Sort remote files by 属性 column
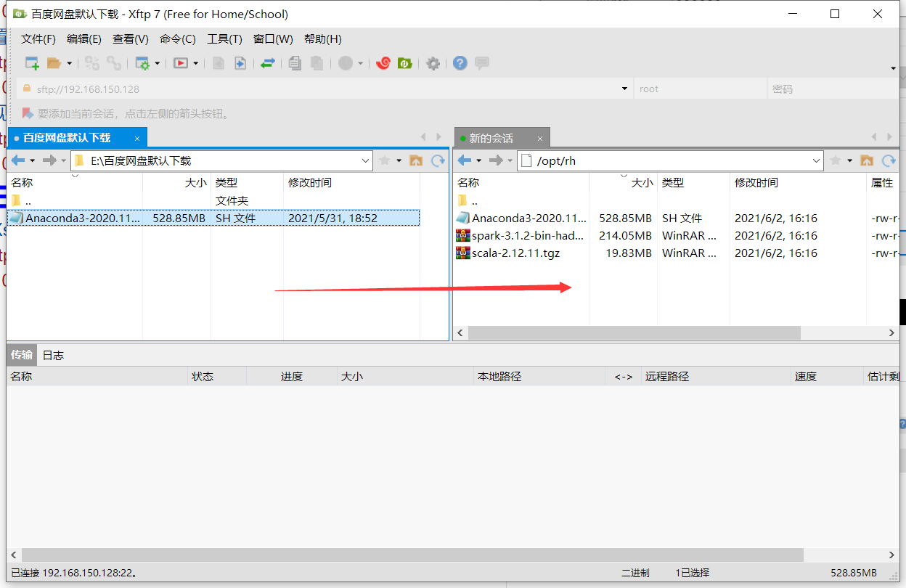This screenshot has height=588, width=906. [x=882, y=183]
